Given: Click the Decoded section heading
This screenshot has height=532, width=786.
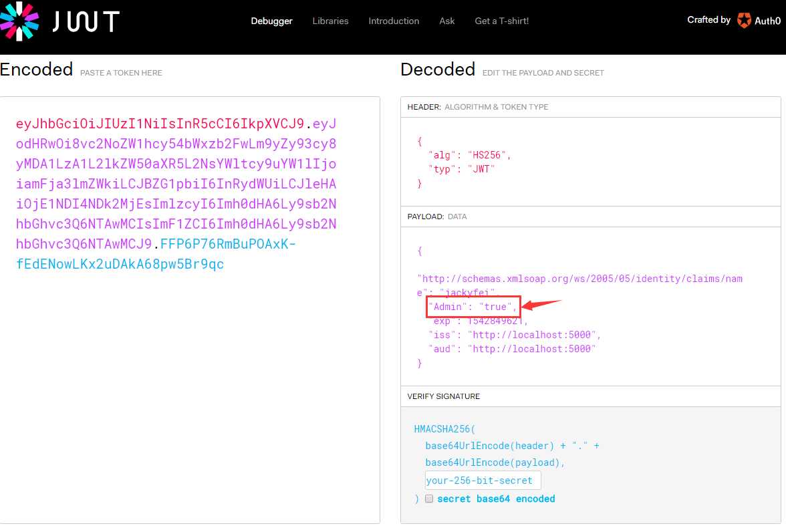Looking at the screenshot, I should [x=438, y=70].
